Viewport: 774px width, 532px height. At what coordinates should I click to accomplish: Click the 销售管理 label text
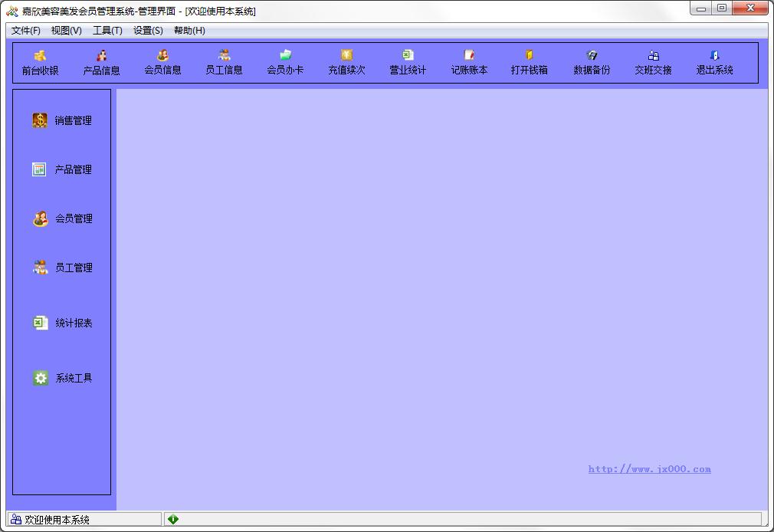(73, 120)
